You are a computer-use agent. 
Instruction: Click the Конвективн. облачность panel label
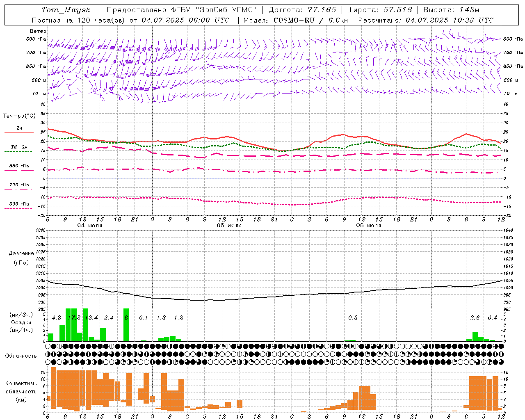pyautogui.click(x=21, y=387)
